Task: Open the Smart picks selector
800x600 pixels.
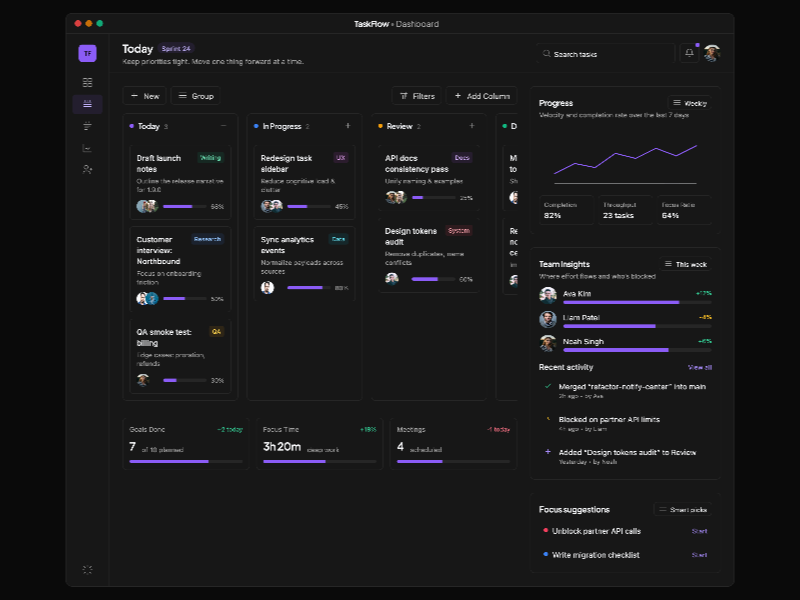Action: click(682, 509)
